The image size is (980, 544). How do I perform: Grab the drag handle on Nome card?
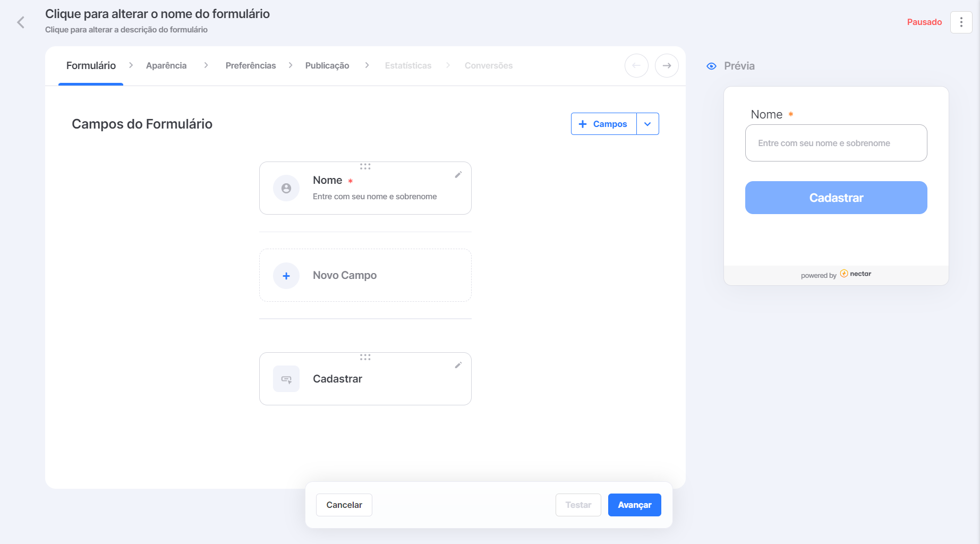point(365,166)
